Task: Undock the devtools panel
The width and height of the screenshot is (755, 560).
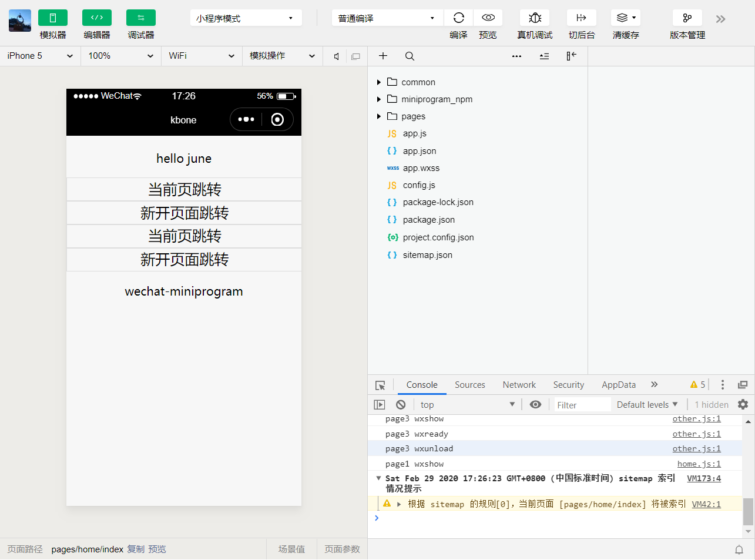Action: pyautogui.click(x=743, y=385)
